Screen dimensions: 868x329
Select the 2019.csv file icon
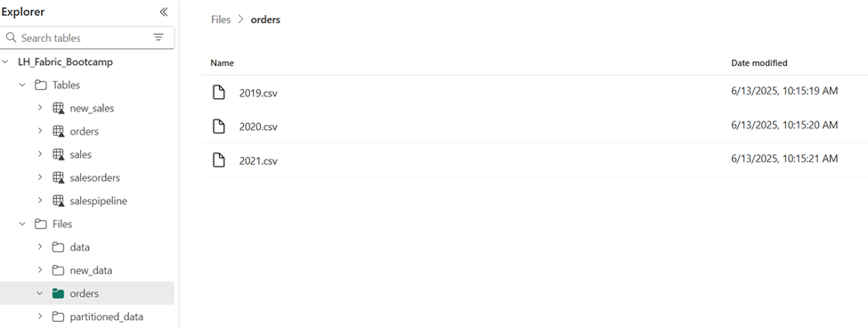219,93
